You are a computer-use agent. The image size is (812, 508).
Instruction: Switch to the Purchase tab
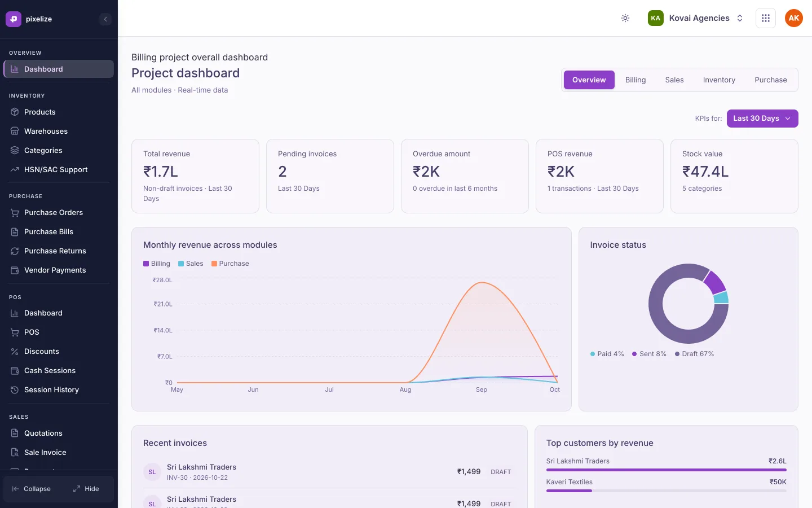point(770,80)
